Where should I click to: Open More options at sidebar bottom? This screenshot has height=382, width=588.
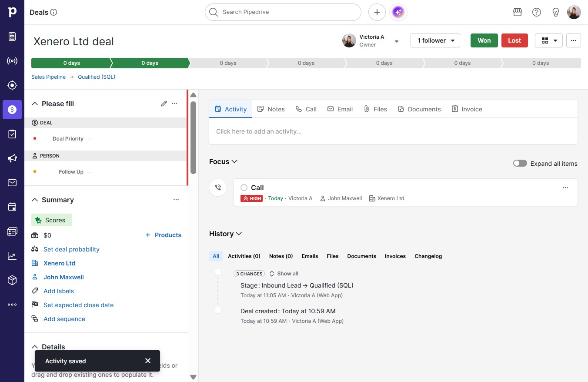pyautogui.click(x=12, y=305)
